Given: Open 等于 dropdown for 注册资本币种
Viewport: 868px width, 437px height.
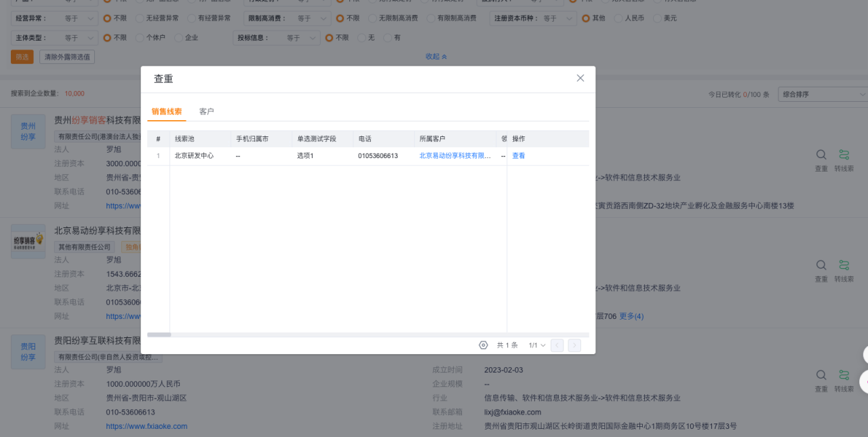Looking at the screenshot, I should pyautogui.click(x=558, y=18).
